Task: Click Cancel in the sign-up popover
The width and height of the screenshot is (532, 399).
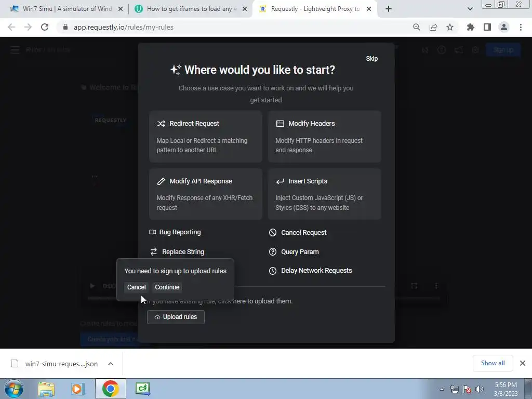Action: click(137, 287)
